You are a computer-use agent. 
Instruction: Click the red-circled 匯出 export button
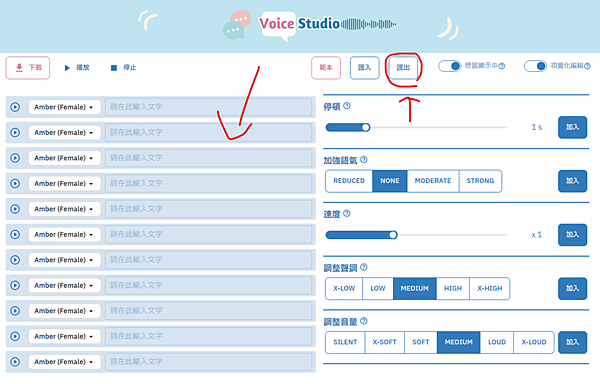403,68
